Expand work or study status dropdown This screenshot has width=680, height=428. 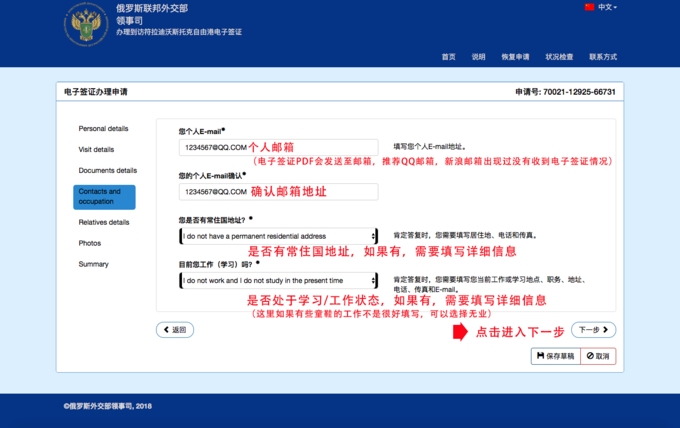[278, 280]
